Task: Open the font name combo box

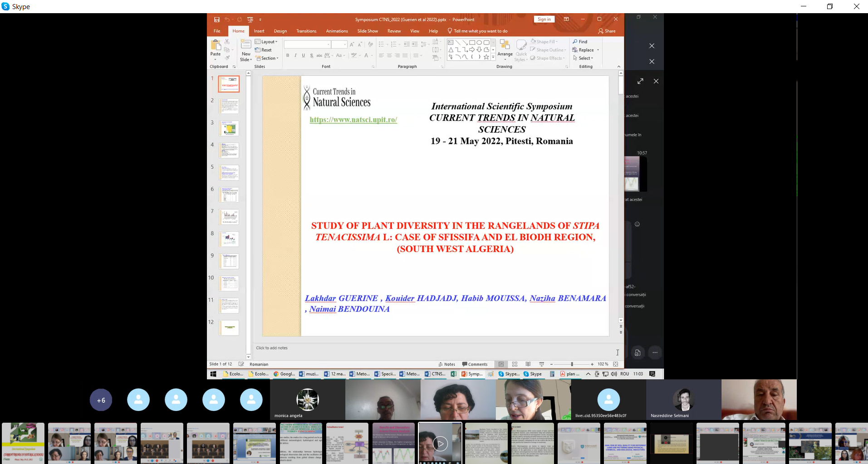Action: 307,44
